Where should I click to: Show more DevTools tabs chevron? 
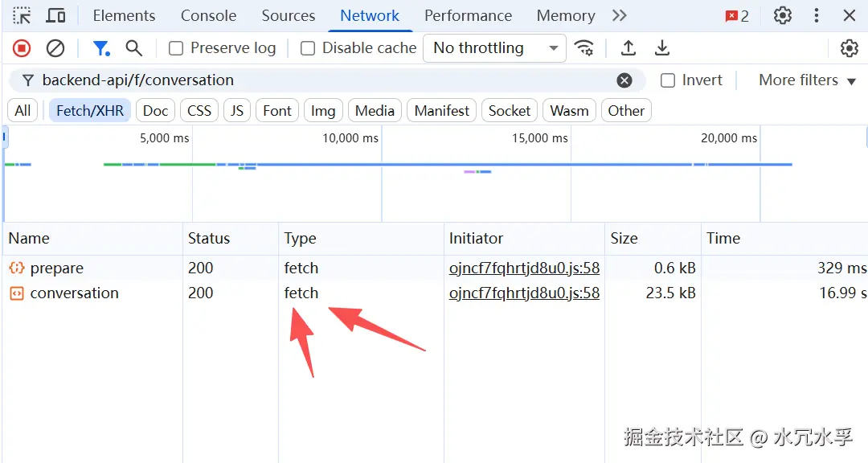click(x=619, y=15)
